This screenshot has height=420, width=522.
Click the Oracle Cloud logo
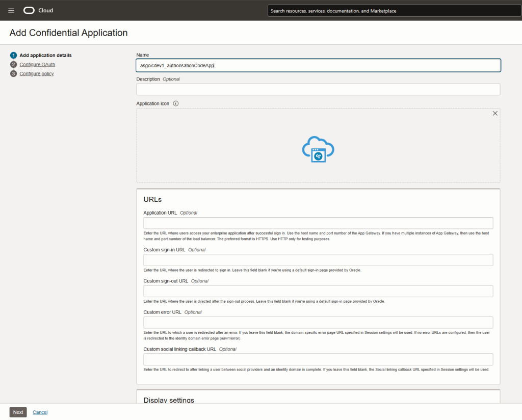pos(38,11)
